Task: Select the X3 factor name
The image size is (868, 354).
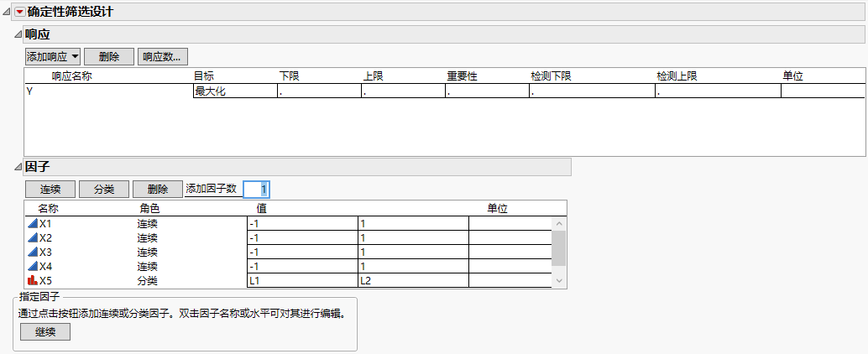Action: coord(46,252)
